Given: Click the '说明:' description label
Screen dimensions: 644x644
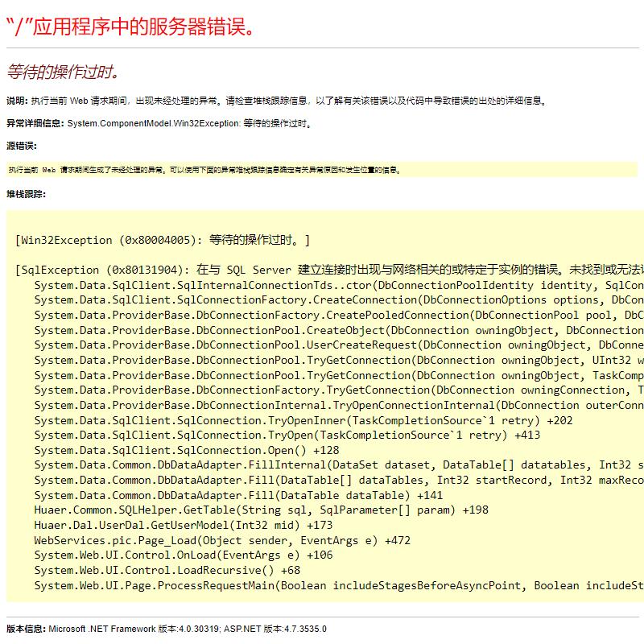Looking at the screenshot, I should pos(17,101).
